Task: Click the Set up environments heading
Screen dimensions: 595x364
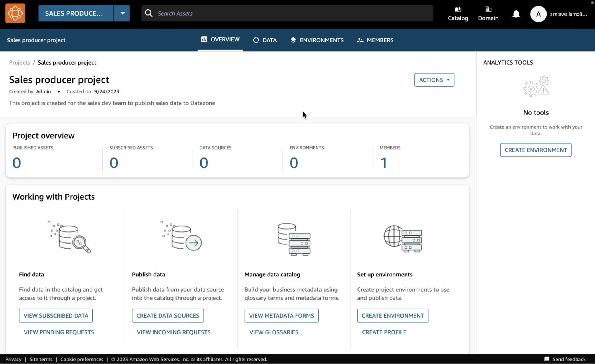Action: [385, 275]
